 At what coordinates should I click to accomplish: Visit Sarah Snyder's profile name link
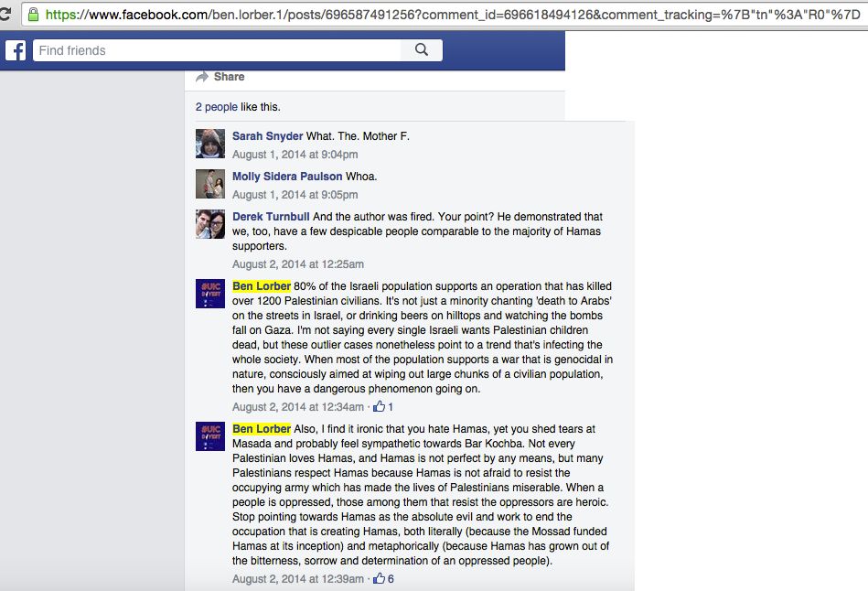point(267,136)
